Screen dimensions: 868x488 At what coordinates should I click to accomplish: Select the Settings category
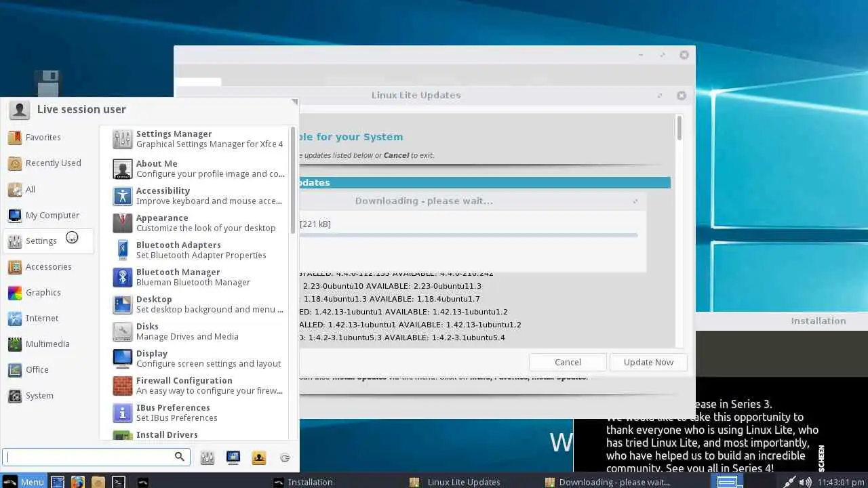(x=49, y=241)
